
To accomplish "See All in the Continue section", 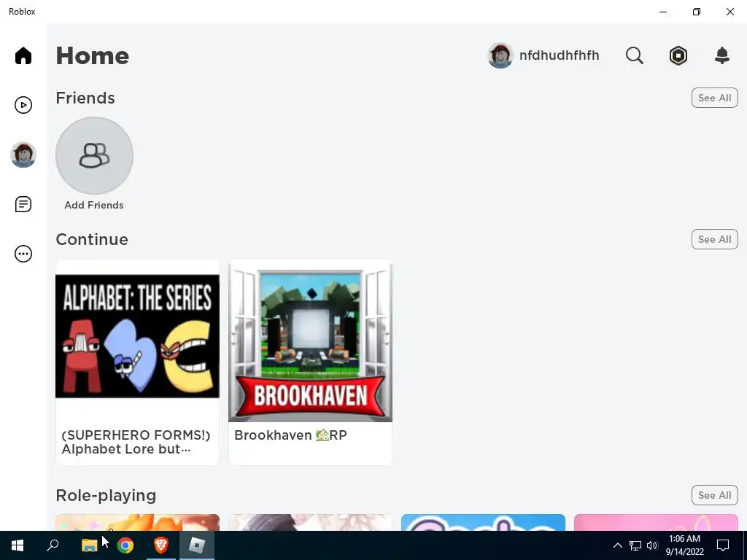I will (x=714, y=239).
